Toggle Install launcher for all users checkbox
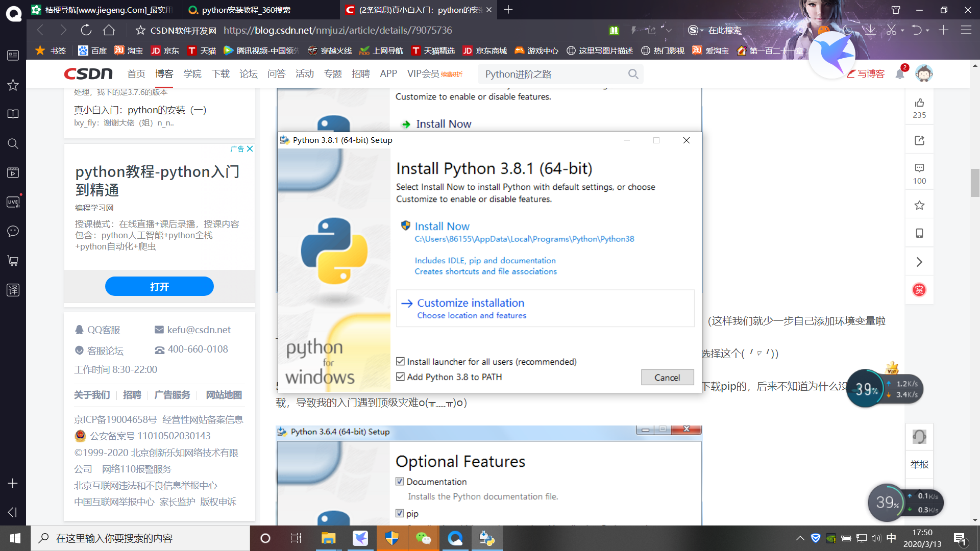Viewport: 980px width, 551px height. [401, 361]
